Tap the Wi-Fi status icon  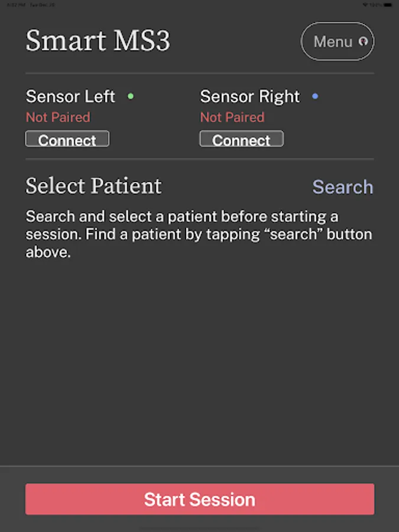click(366, 4)
